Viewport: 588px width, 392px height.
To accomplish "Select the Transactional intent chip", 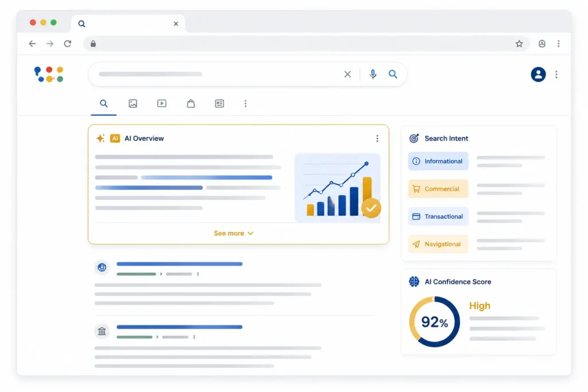I will tap(438, 216).
